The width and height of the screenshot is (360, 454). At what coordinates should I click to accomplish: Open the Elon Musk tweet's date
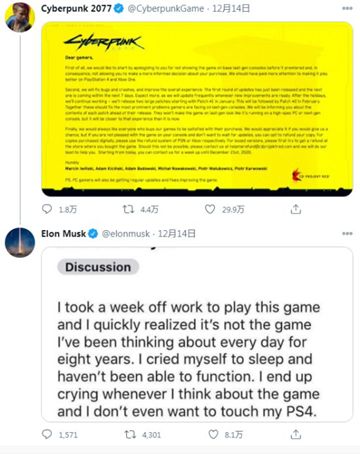point(177,234)
